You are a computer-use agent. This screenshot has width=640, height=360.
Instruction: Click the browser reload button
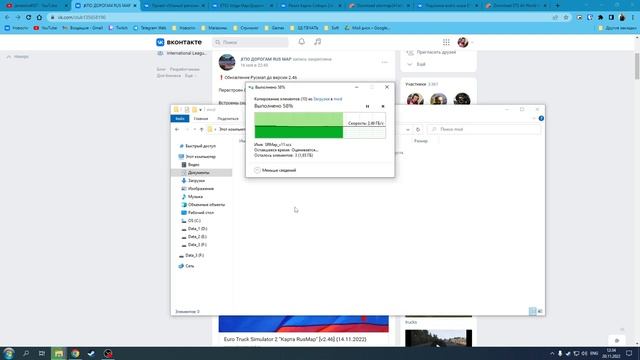(x=28, y=17)
